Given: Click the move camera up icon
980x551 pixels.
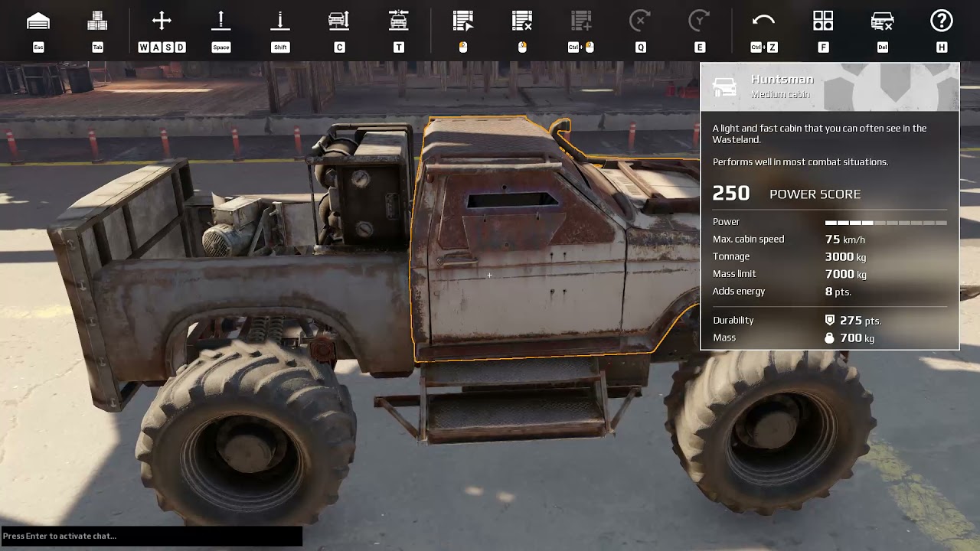Looking at the screenshot, I should 220,21.
